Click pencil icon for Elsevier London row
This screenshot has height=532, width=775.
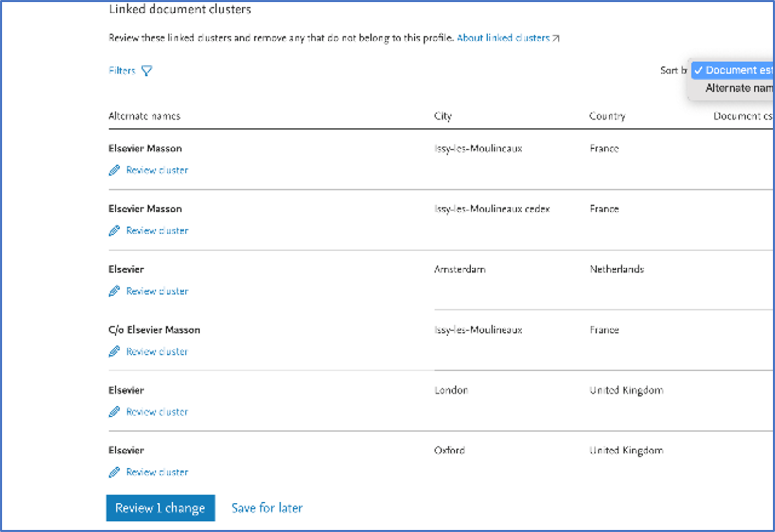[114, 412]
